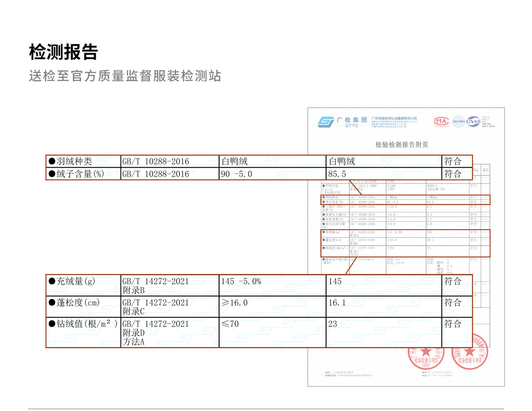Select the document title 检验检测报告附页

pos(402,145)
